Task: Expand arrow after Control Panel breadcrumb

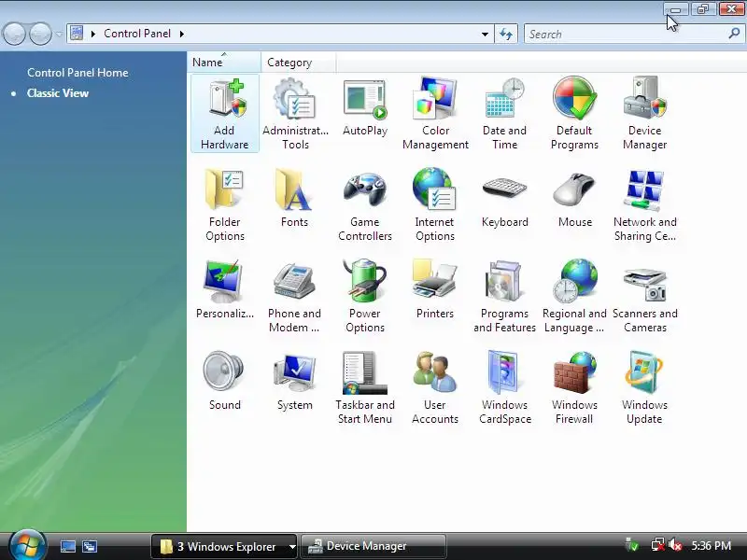Action: (x=182, y=34)
